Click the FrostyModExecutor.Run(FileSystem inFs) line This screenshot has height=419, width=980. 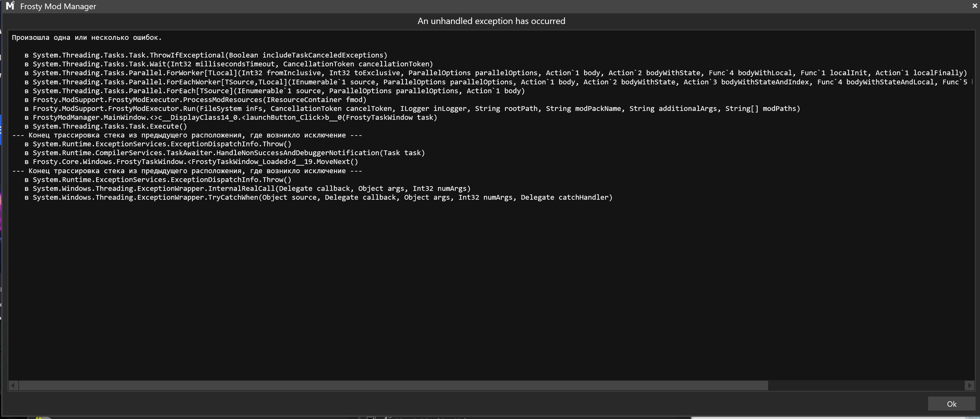[x=412, y=108]
